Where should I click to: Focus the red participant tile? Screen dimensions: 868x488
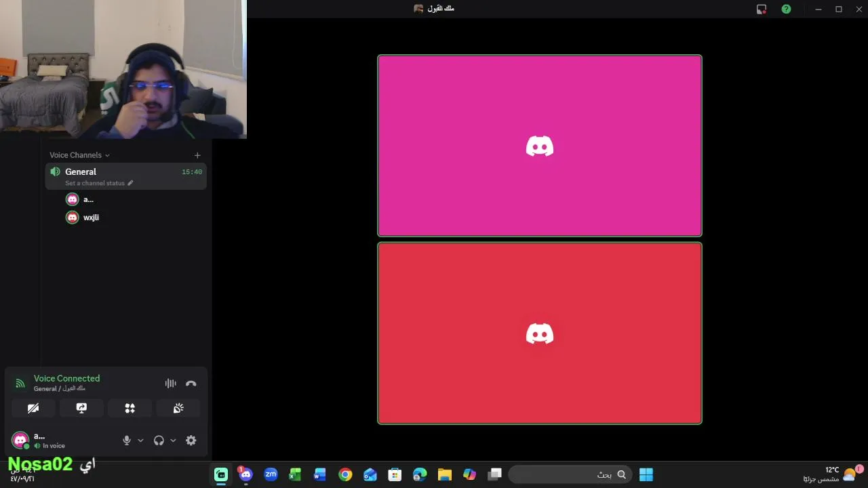(540, 333)
